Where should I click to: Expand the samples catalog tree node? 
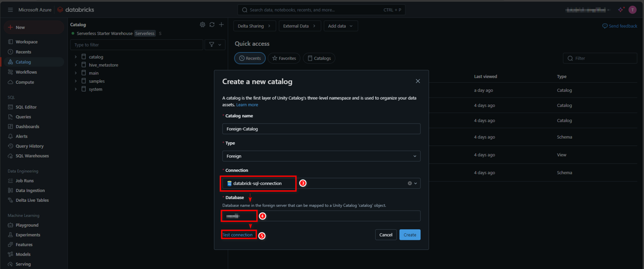[x=76, y=81]
